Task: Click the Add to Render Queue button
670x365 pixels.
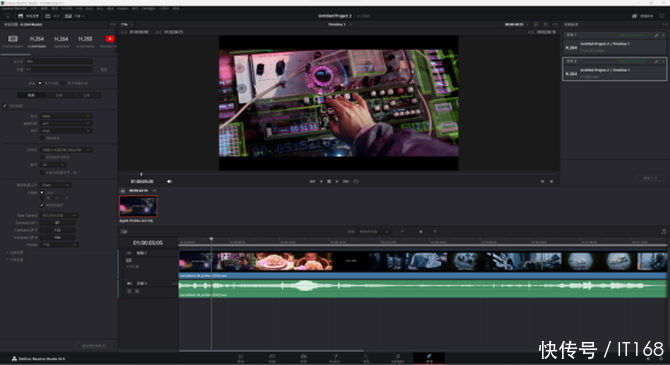Action: point(94,345)
